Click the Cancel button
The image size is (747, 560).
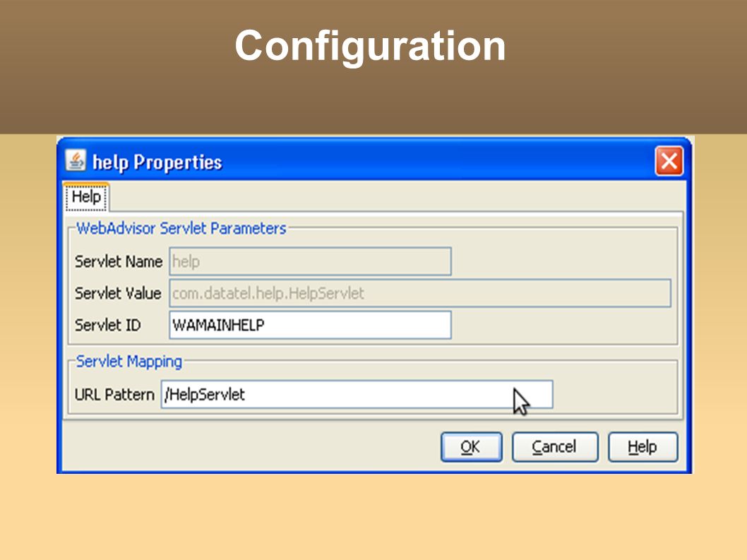pyautogui.click(x=555, y=447)
